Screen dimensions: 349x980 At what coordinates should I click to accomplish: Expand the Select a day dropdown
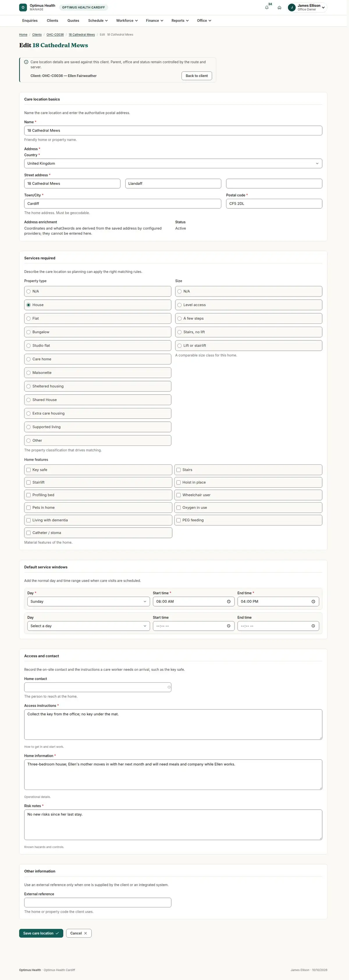coord(88,626)
